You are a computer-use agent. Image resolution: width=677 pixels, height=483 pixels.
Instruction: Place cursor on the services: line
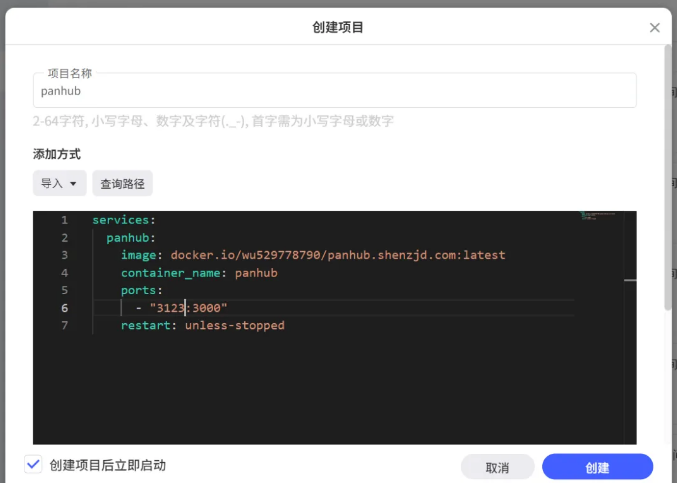coord(124,220)
